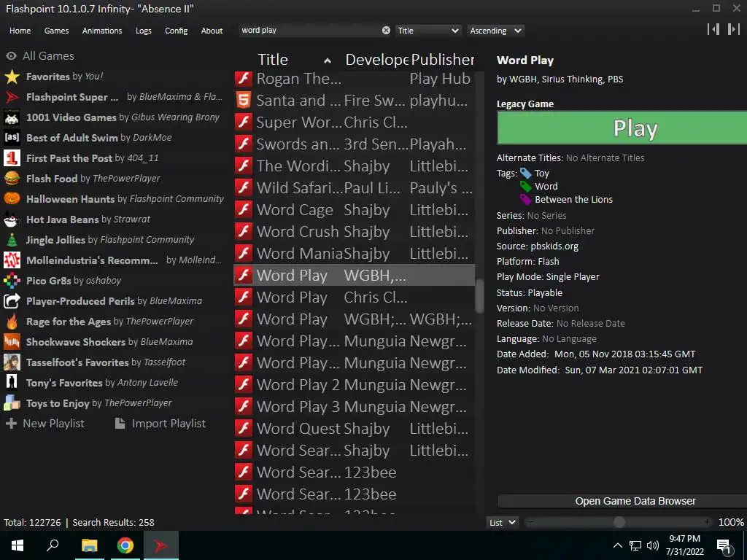
Task: Open the Animations tab
Action: point(102,31)
